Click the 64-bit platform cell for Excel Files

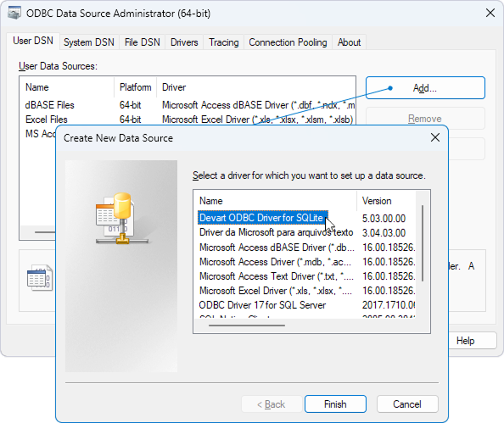pyautogui.click(x=130, y=120)
